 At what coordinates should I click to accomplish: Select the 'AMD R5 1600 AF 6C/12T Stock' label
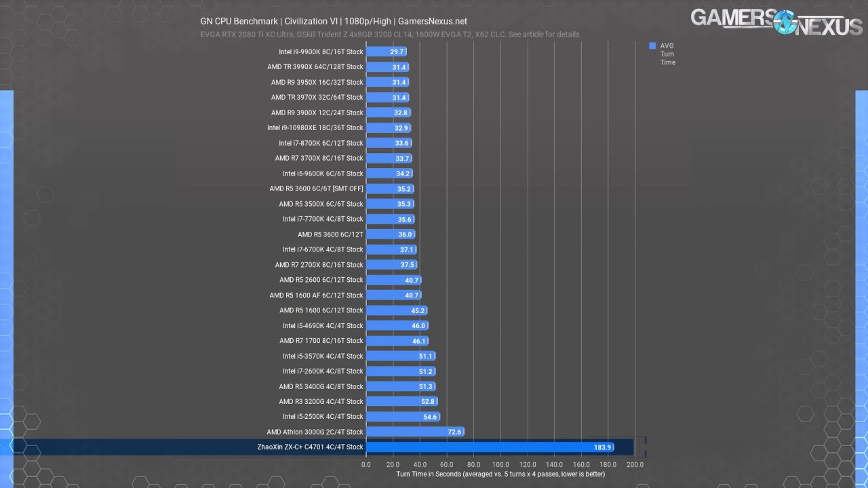[317, 296]
